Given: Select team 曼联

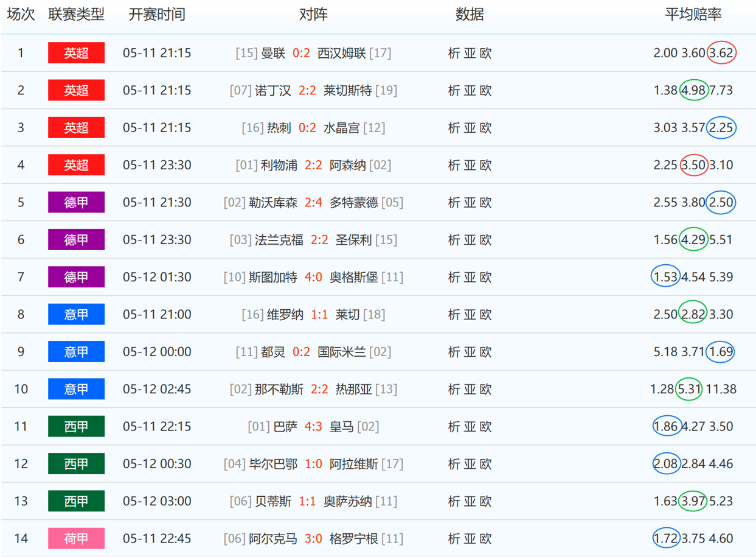Looking at the screenshot, I should pyautogui.click(x=273, y=54).
